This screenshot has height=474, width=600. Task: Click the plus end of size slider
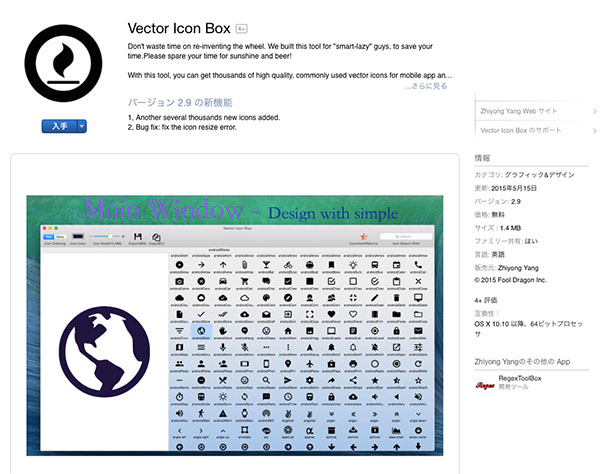[x=123, y=236]
